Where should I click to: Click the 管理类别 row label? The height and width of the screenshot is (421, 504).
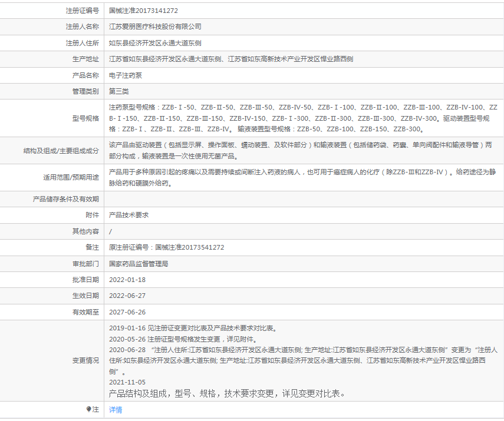pyautogui.click(x=85, y=91)
